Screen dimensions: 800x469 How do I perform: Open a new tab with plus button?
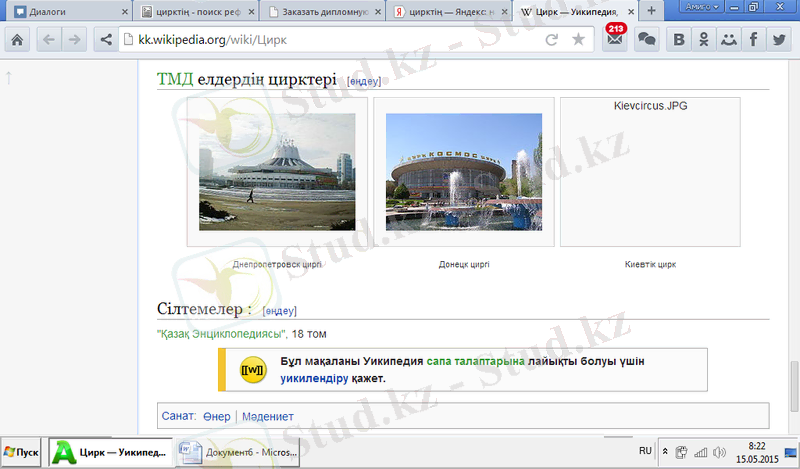coord(651,11)
